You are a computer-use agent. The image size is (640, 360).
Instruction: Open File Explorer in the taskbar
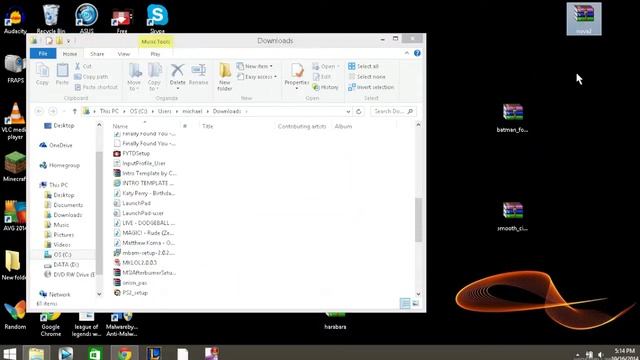point(37,353)
